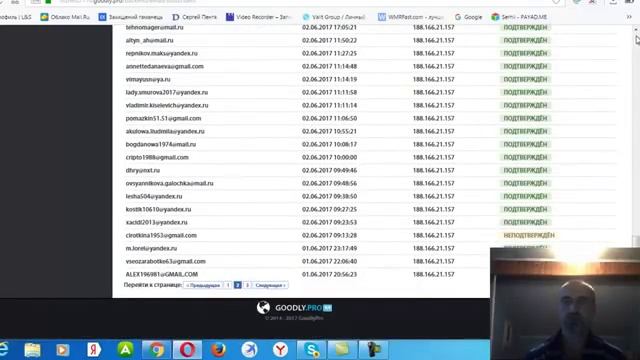The image size is (640, 360).
Task: Open the video recorder taskbar icon
Action: click(x=373, y=350)
